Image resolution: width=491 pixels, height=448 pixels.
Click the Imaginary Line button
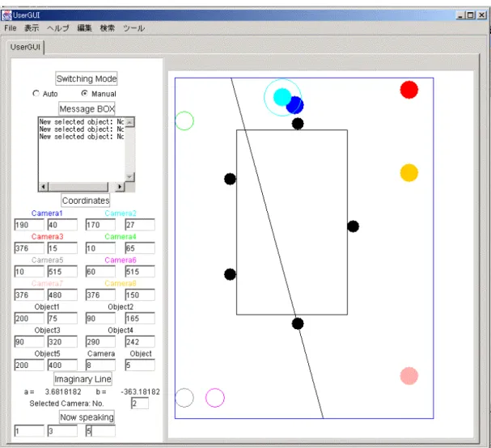[x=83, y=378]
